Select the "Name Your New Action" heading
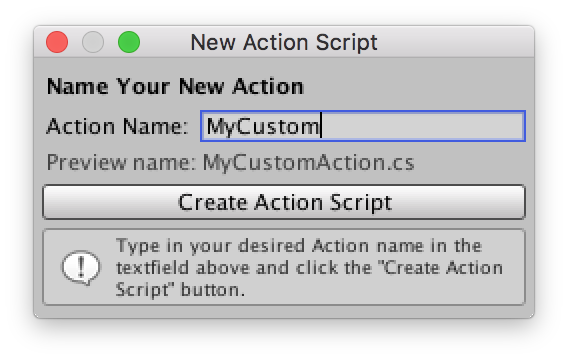 point(175,87)
